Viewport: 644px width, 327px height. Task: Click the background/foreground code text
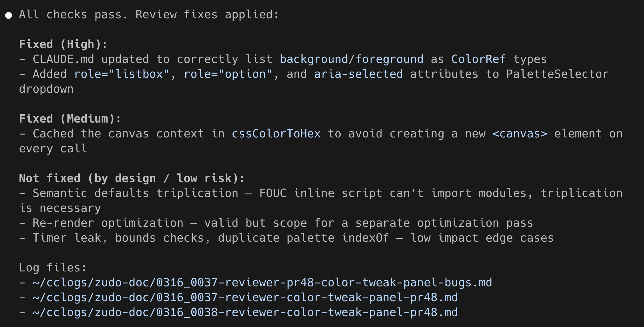click(351, 59)
